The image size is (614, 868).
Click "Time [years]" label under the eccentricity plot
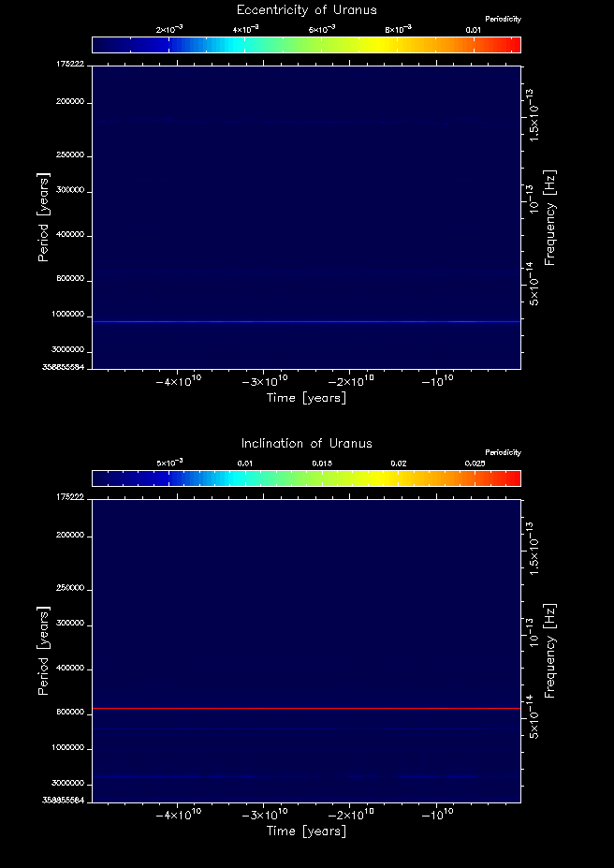click(307, 398)
